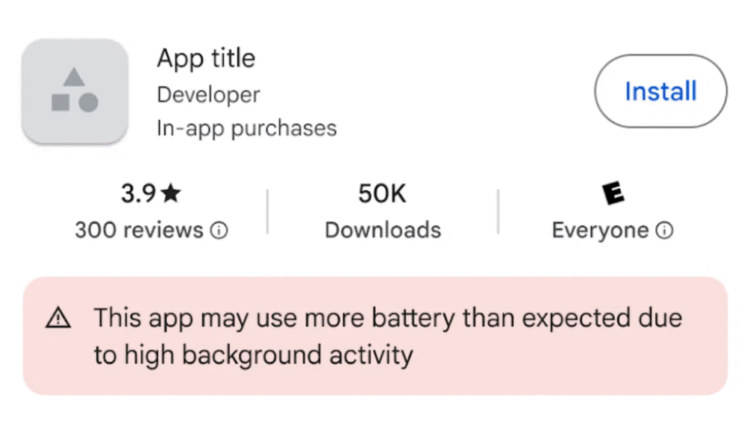Tap the circle shape in app icon
This screenshot has height=430, width=750.
88,102
